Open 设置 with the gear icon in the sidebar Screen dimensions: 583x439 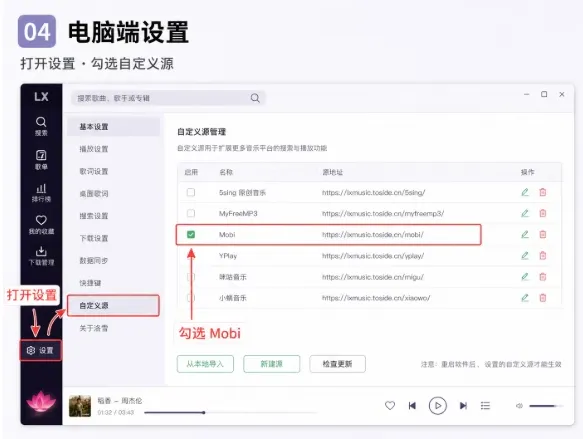tap(40, 350)
